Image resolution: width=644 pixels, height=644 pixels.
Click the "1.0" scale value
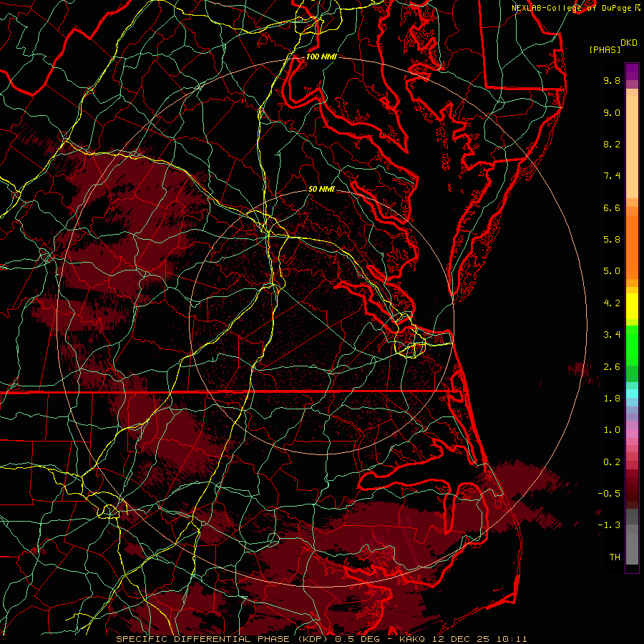coord(612,430)
